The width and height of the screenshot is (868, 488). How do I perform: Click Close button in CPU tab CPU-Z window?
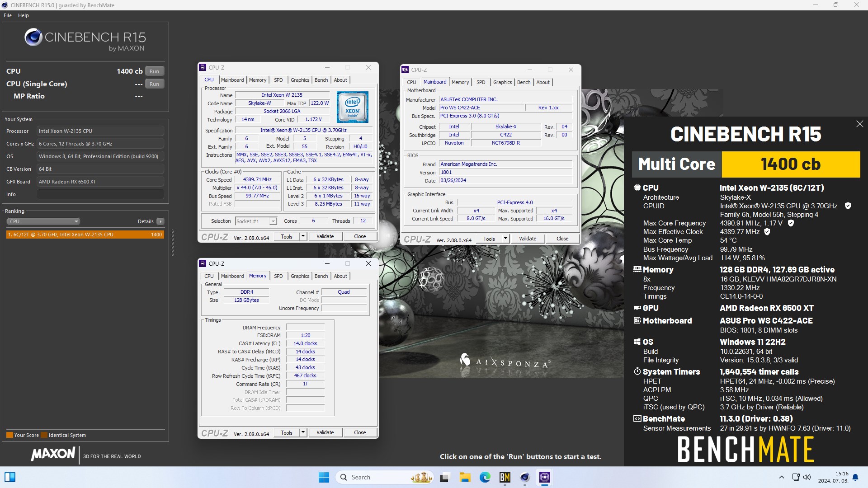pos(360,236)
